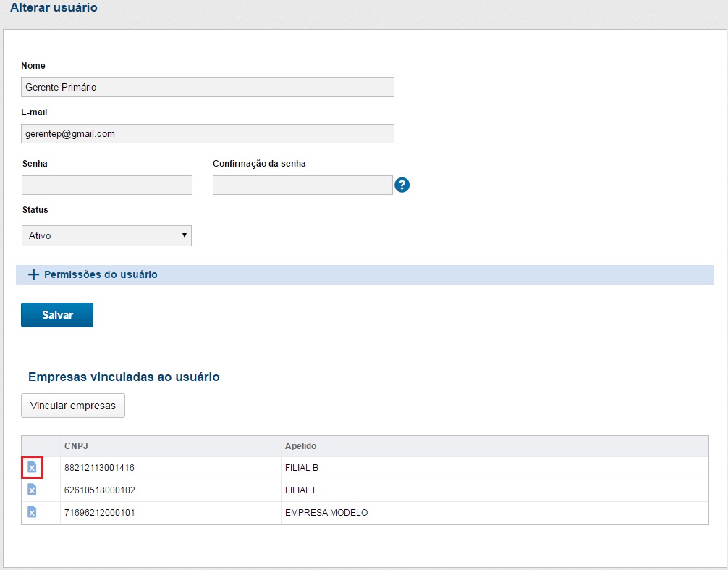The image size is (728, 570).
Task: Expand Permissões do usuário section
Action: (x=101, y=275)
